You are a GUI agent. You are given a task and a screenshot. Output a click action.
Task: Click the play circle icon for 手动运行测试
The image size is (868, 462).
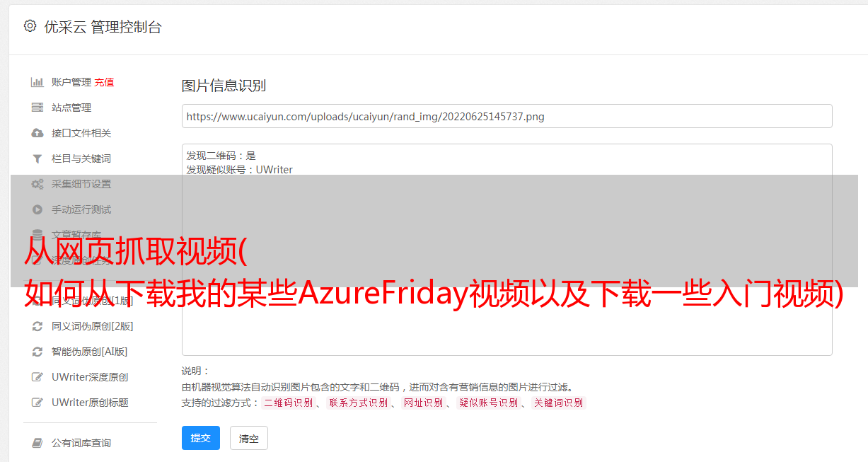[37, 209]
